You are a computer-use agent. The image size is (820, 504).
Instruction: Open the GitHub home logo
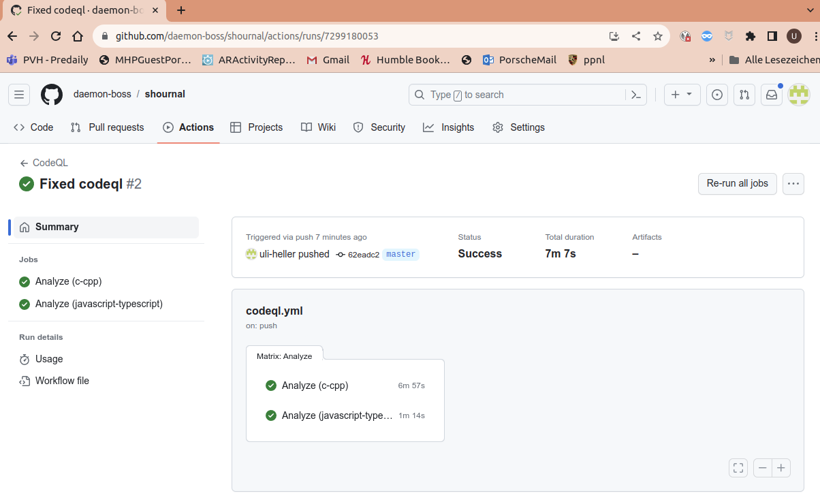[x=52, y=95]
